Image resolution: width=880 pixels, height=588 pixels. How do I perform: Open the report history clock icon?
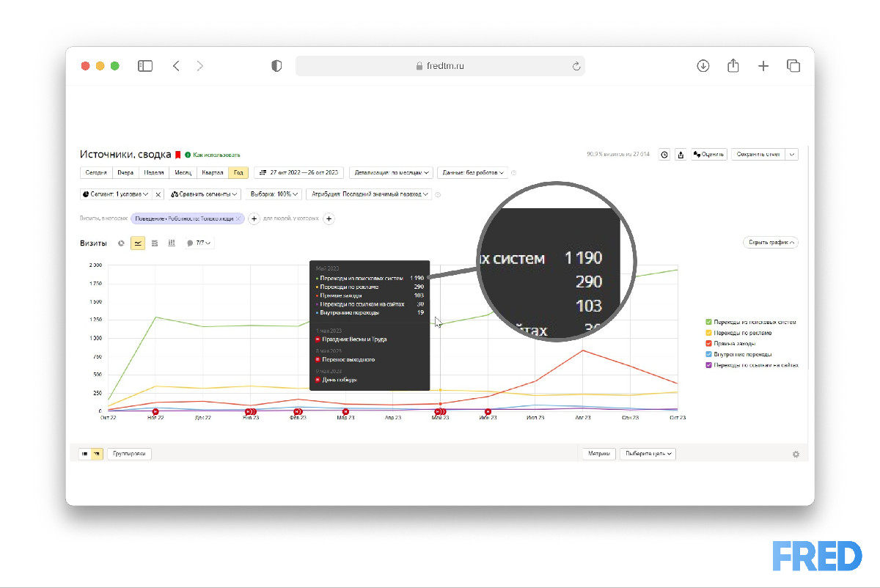point(664,155)
